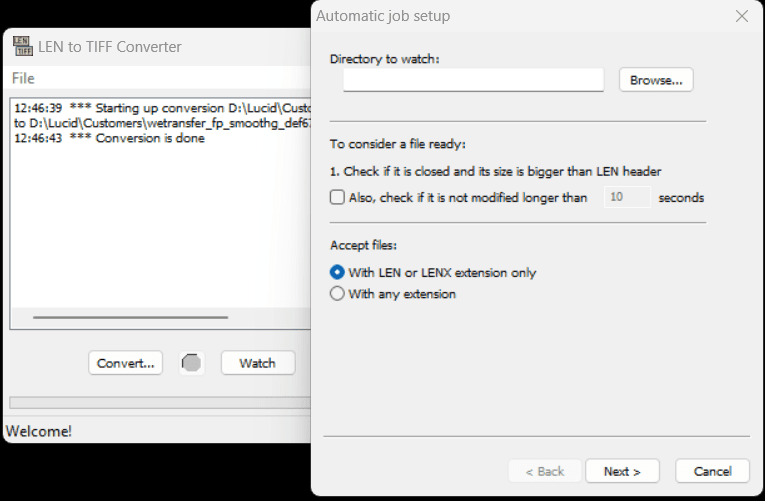Cancel the automatic job setup
The height and width of the screenshot is (501, 765).
pyautogui.click(x=712, y=471)
